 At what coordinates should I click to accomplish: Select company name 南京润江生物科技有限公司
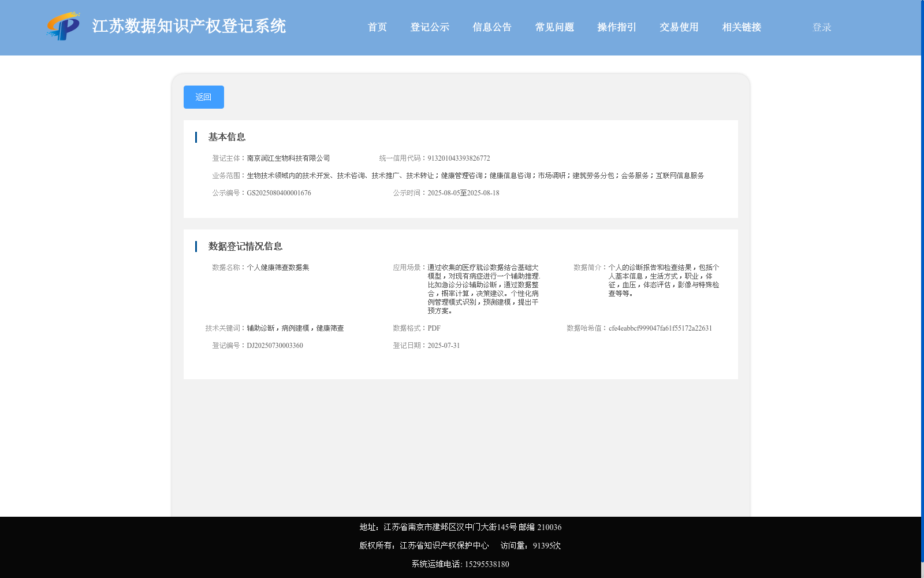click(288, 158)
